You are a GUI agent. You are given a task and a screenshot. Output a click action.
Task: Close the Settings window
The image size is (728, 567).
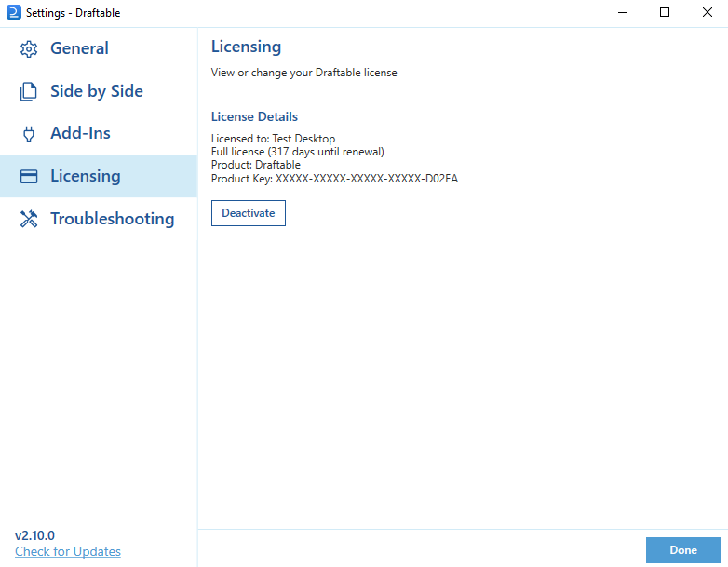coord(708,12)
